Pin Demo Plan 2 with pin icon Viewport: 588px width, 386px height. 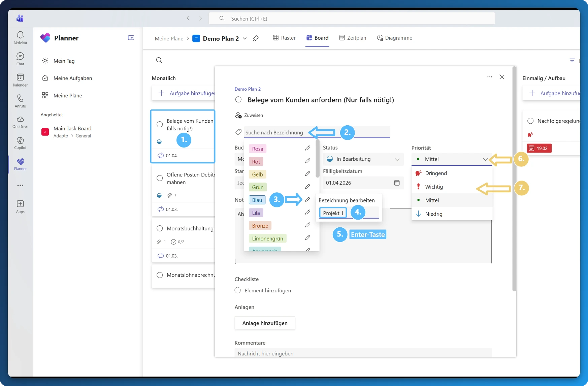point(256,38)
